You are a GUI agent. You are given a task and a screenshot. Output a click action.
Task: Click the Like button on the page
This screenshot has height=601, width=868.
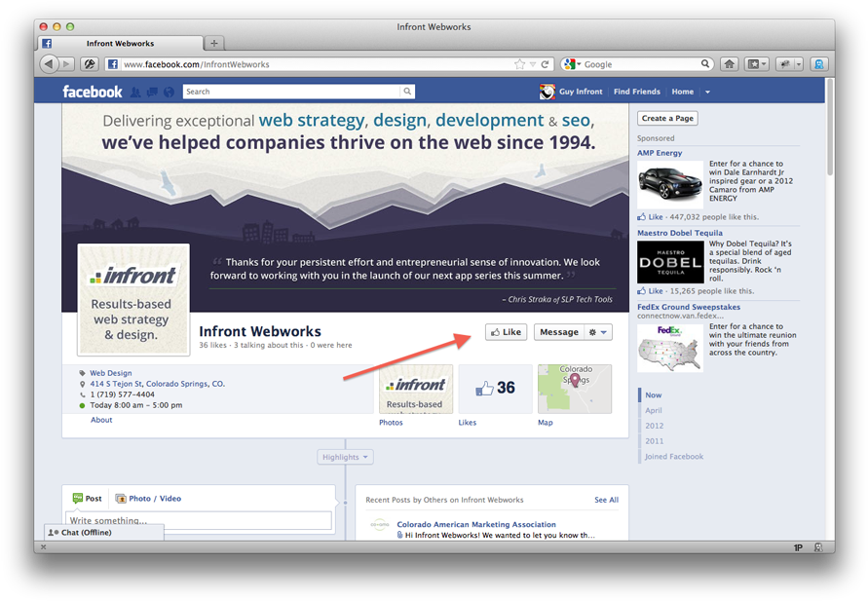pos(506,331)
